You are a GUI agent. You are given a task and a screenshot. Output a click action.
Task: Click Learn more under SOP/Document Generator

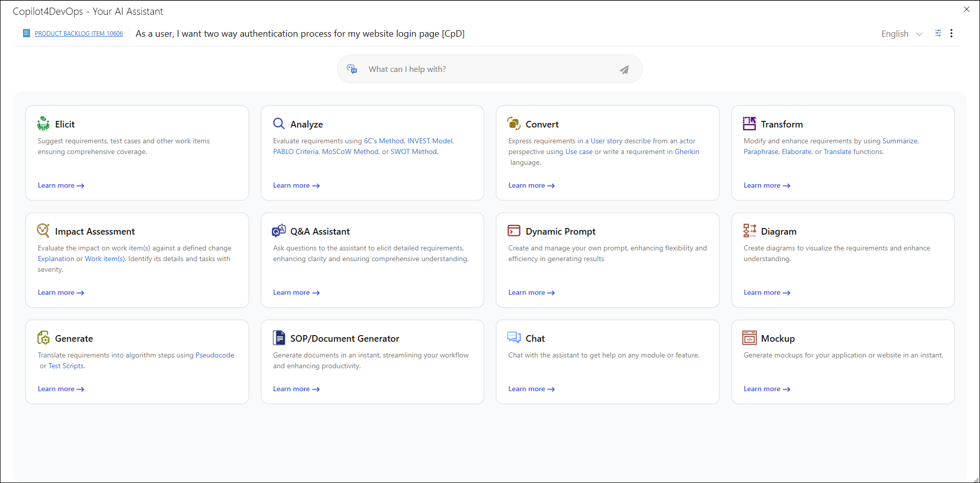tap(296, 389)
